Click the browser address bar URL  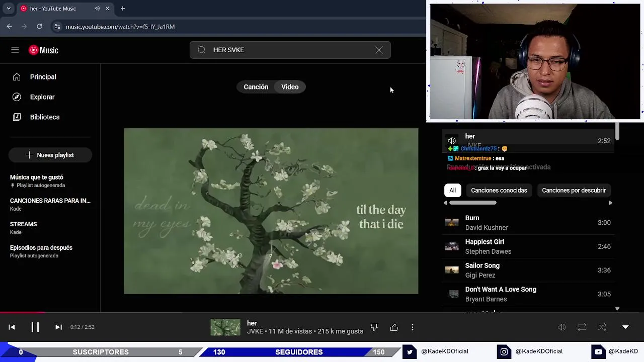point(120,27)
